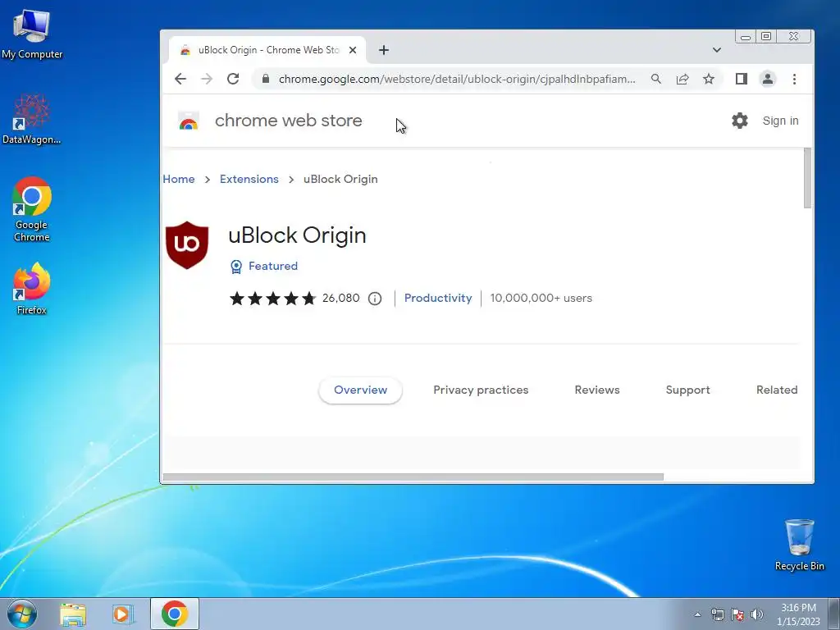
Task: Switch to Privacy practices tab
Action: (x=481, y=390)
